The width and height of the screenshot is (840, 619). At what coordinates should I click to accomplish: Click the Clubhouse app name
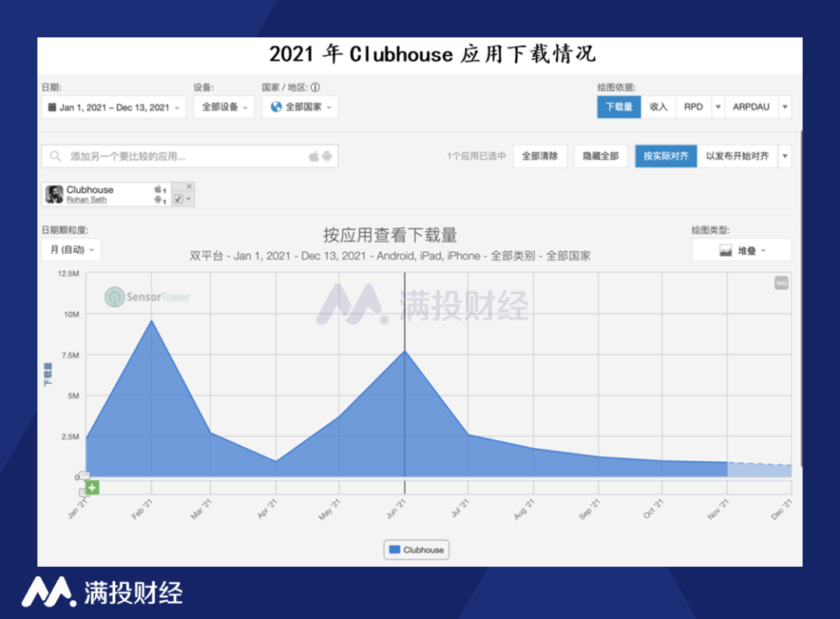(x=90, y=190)
